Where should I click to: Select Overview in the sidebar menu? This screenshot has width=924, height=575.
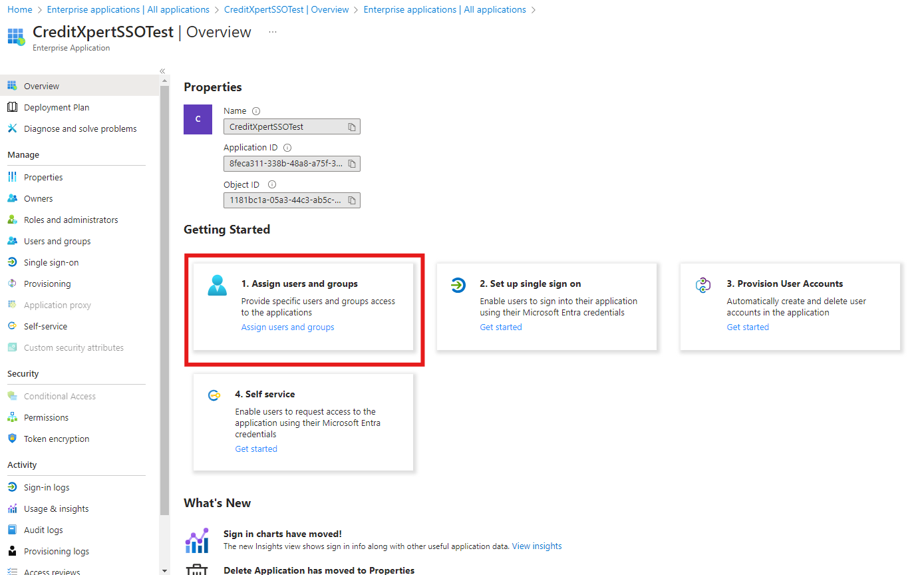tap(80, 86)
